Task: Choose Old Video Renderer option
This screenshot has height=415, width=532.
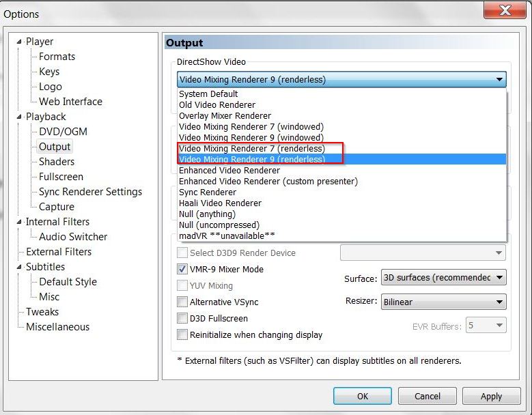Action: [x=341, y=104]
